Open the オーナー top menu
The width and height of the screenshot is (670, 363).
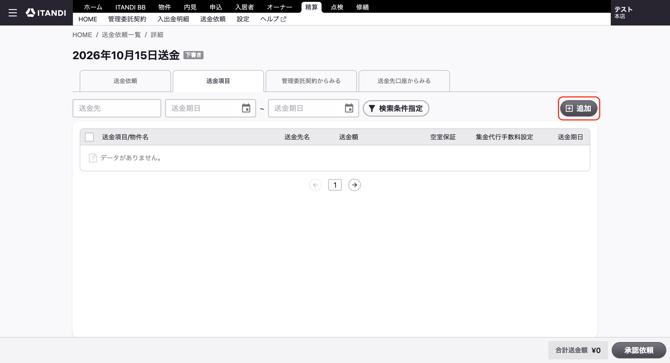[279, 7]
